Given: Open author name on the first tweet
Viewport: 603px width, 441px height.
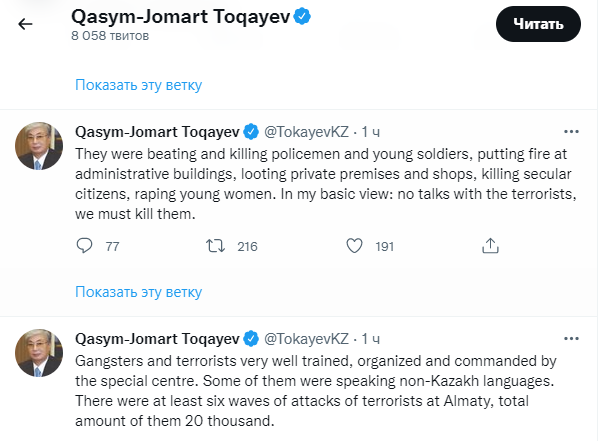Looking at the screenshot, I should 157,132.
